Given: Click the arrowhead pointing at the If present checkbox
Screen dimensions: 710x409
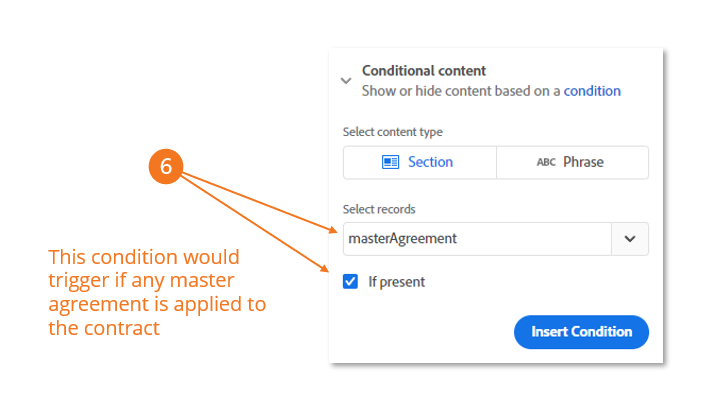Looking at the screenshot, I should click(325, 268).
